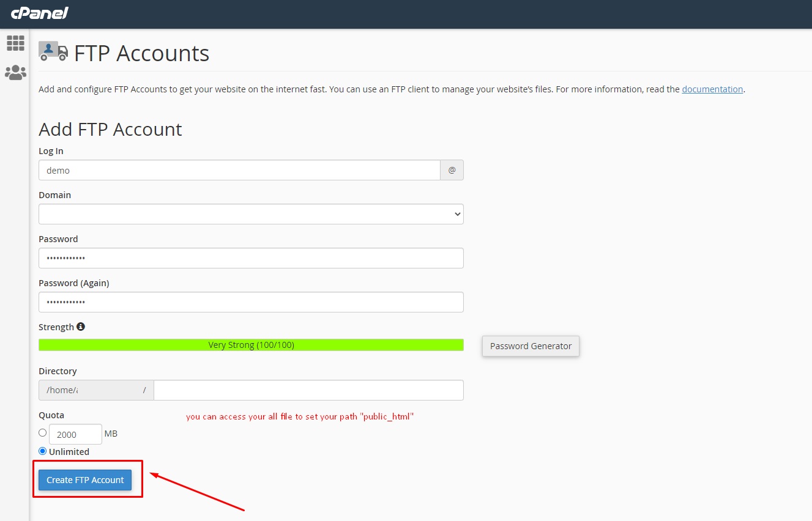Click the grid icon above the users icon

(x=15, y=42)
